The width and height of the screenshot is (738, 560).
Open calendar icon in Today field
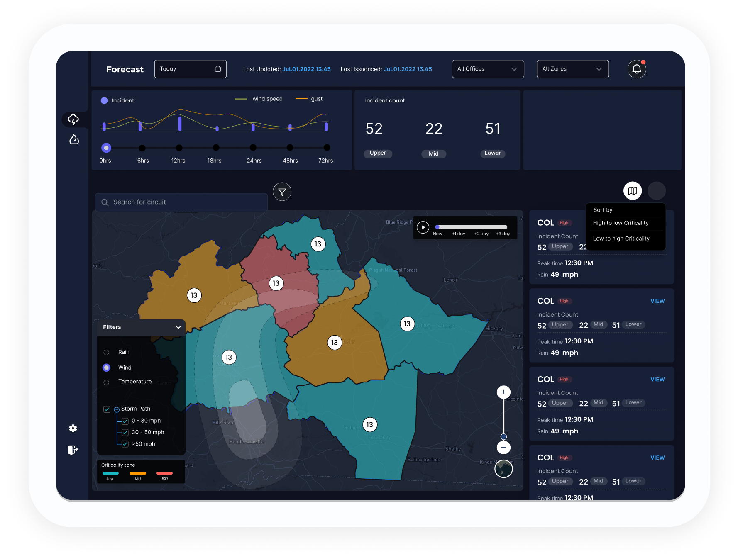218,69
